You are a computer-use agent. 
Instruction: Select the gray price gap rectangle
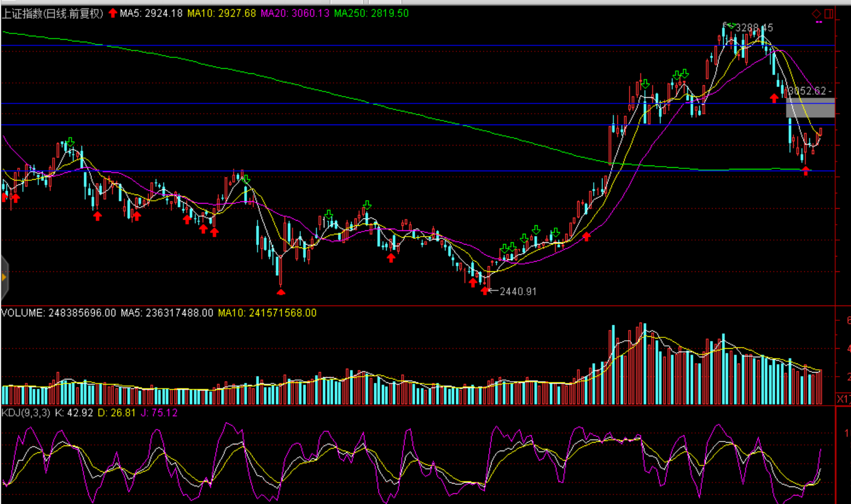[810, 108]
